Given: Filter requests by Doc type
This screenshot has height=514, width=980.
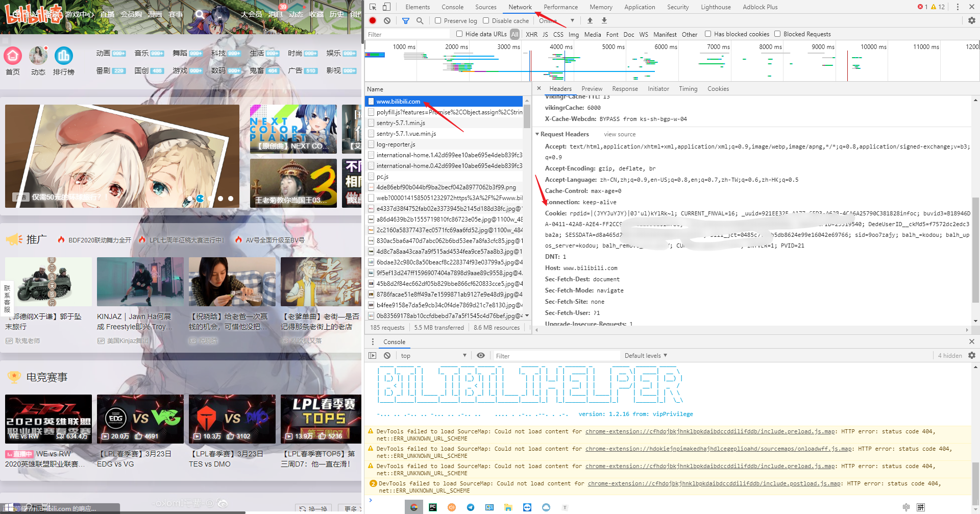Looking at the screenshot, I should (x=629, y=34).
